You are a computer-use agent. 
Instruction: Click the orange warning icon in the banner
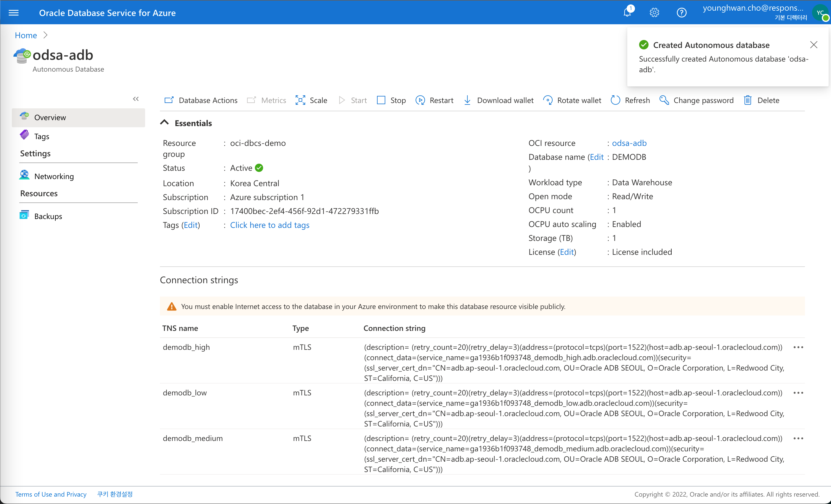(172, 306)
